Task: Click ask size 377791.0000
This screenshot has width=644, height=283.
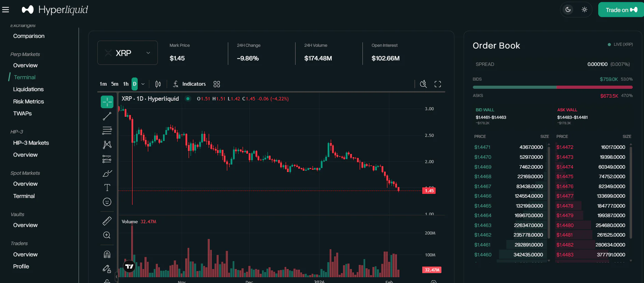Action: (611, 255)
